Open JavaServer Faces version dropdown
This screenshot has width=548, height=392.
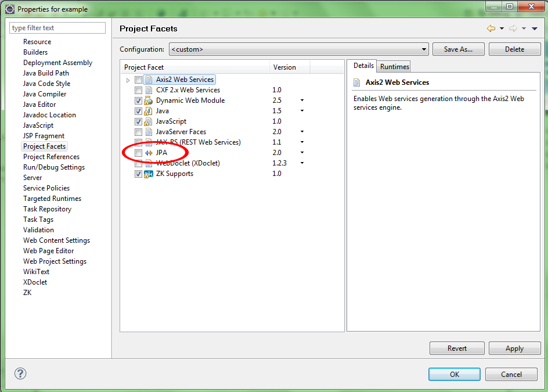[x=302, y=132]
